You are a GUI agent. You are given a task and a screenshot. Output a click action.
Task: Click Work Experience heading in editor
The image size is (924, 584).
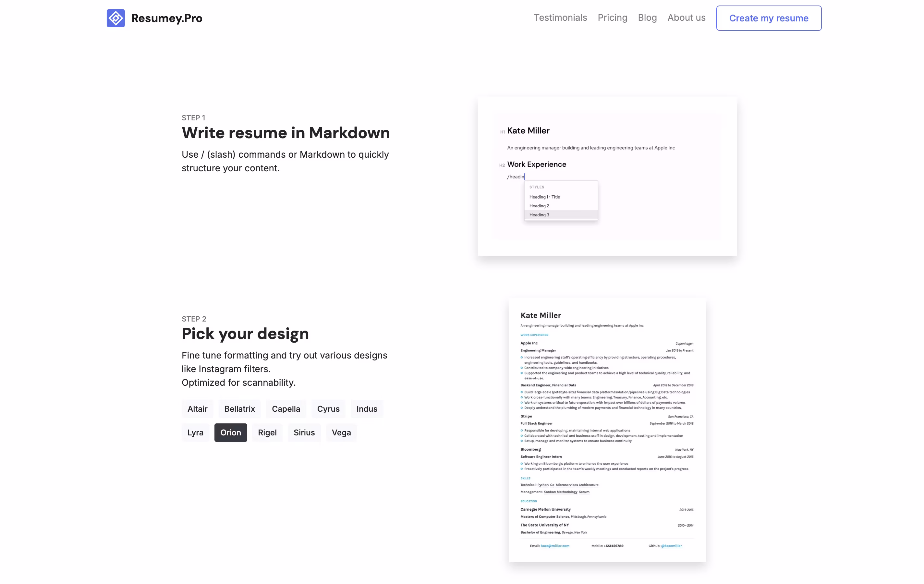(536, 164)
